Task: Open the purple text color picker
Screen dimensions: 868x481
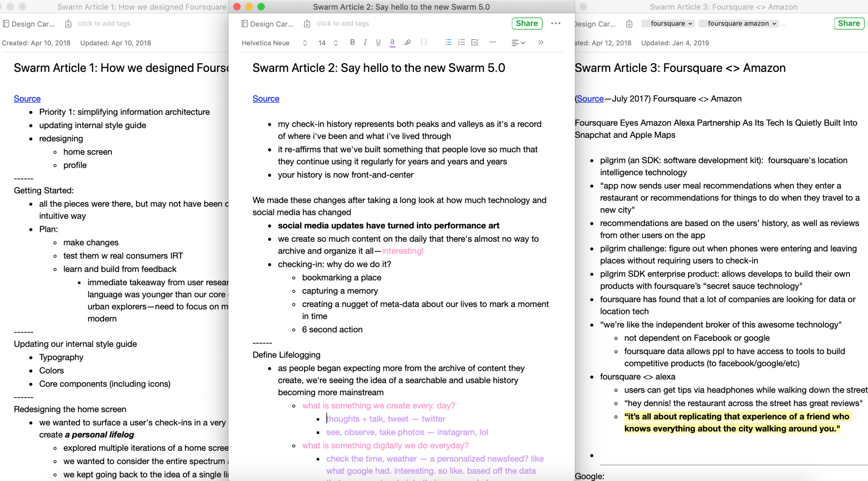Action: [x=392, y=43]
